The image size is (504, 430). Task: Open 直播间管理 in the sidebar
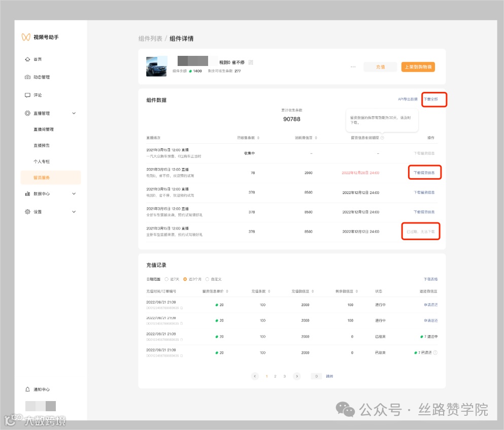click(x=44, y=129)
